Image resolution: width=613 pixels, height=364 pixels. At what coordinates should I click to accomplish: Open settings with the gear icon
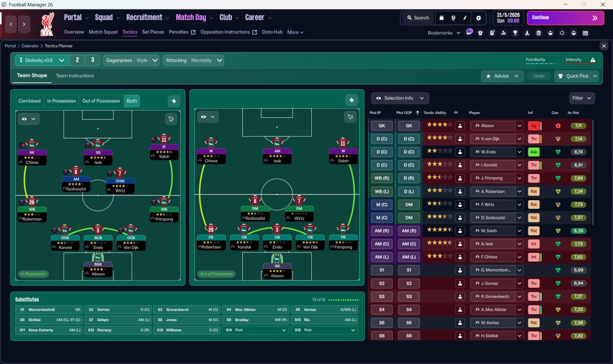coord(478,18)
